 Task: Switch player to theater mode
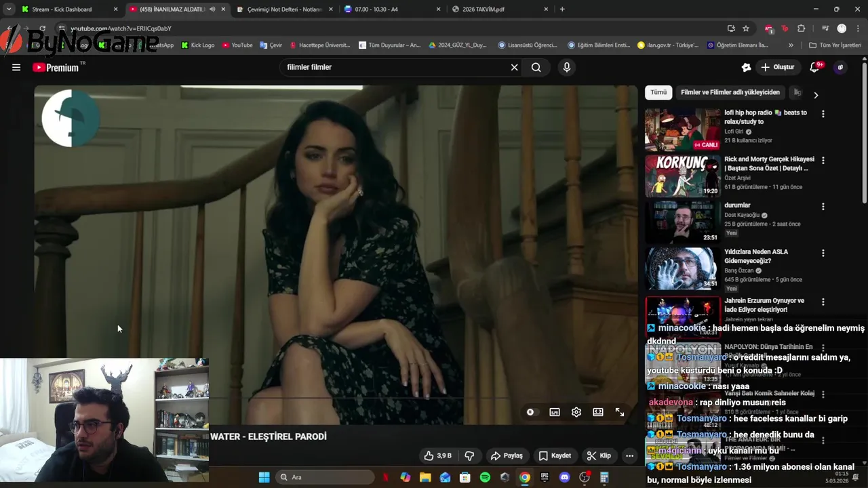point(598,412)
